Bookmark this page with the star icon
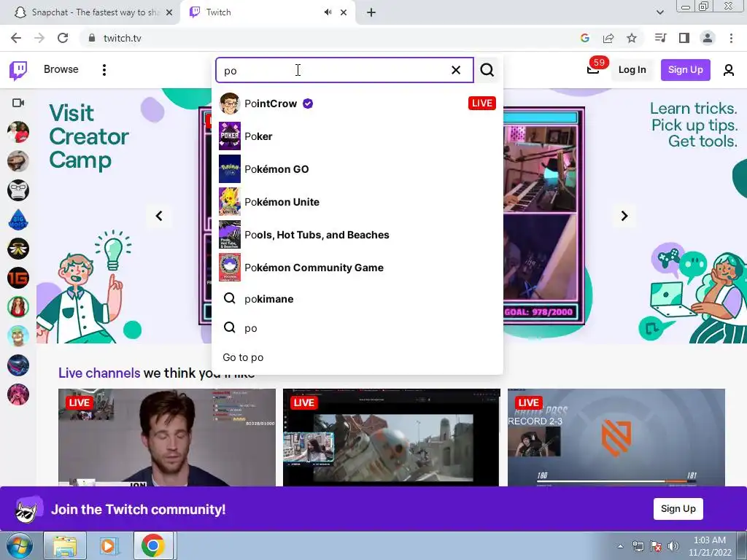Viewport: 747px width, 560px height. pos(632,38)
